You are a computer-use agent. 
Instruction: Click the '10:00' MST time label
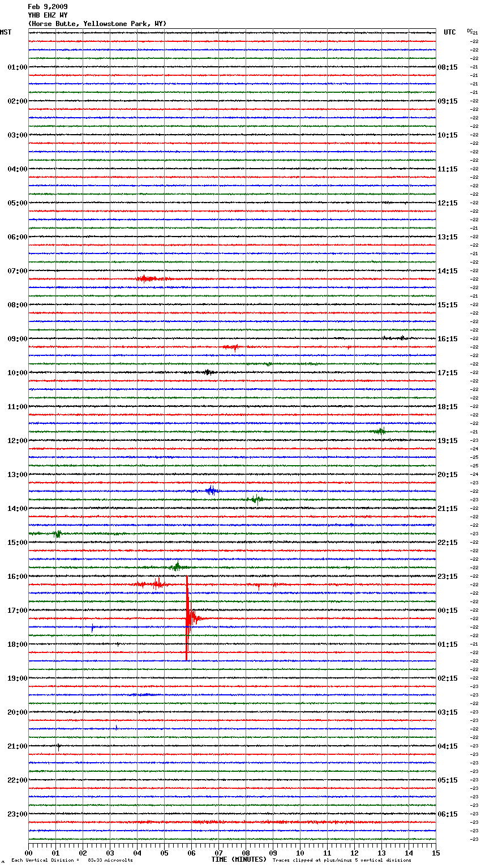pyautogui.click(x=18, y=373)
